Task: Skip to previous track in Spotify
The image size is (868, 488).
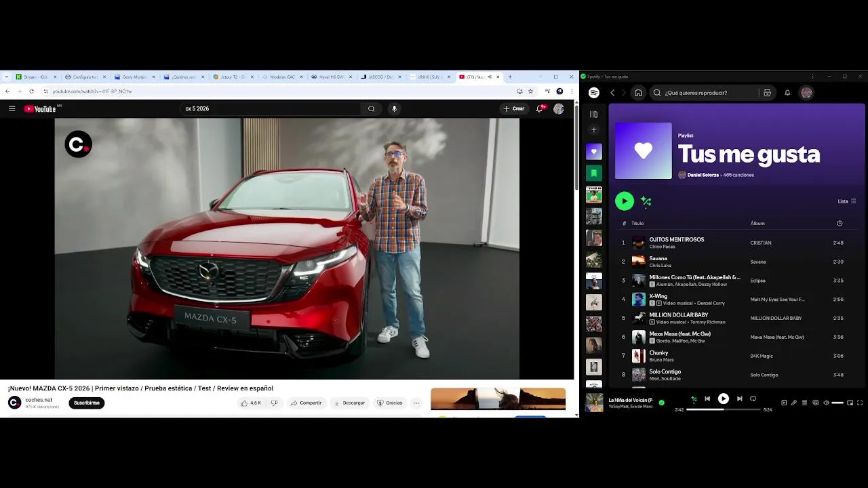Action: tap(707, 399)
